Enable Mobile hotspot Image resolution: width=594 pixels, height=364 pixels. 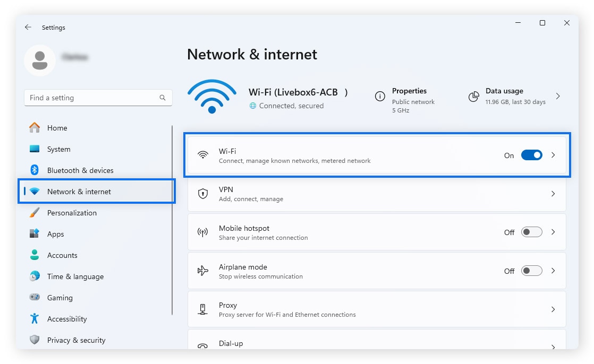point(531,232)
